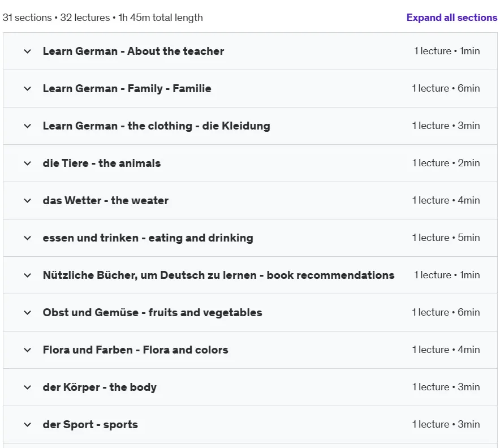
Task: Click '1 lecture • 1min' for Nützliche Bücher
Action: click(x=447, y=275)
